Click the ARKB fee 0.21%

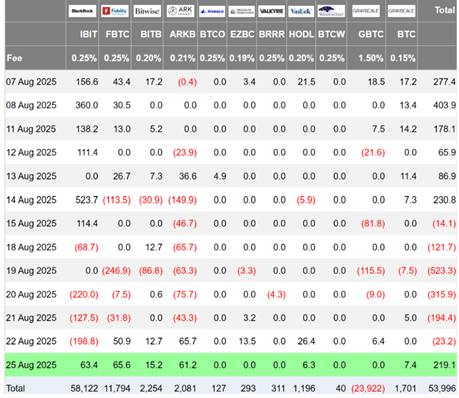coord(182,58)
